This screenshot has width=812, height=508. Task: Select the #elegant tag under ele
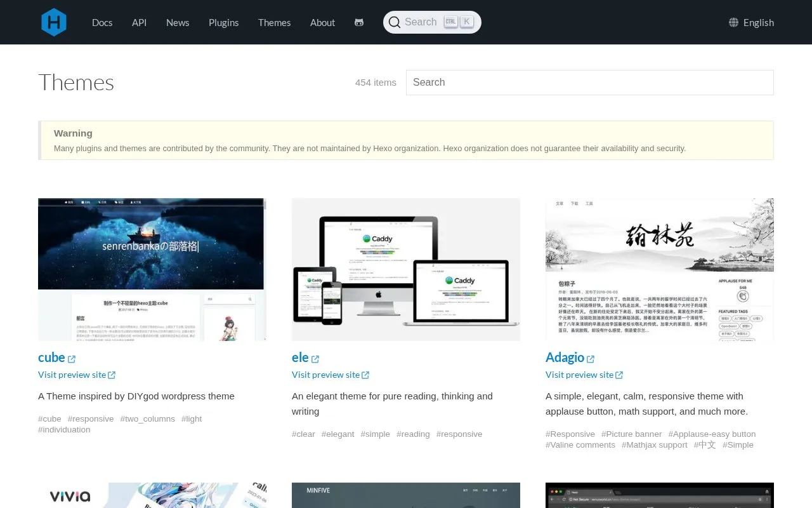click(338, 434)
